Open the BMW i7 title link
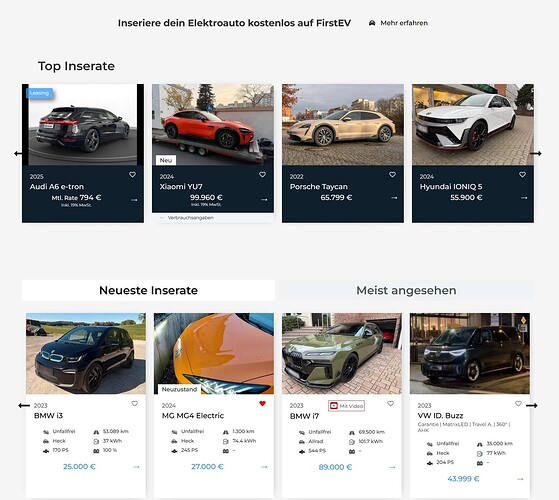This screenshot has width=559, height=500. click(x=304, y=416)
